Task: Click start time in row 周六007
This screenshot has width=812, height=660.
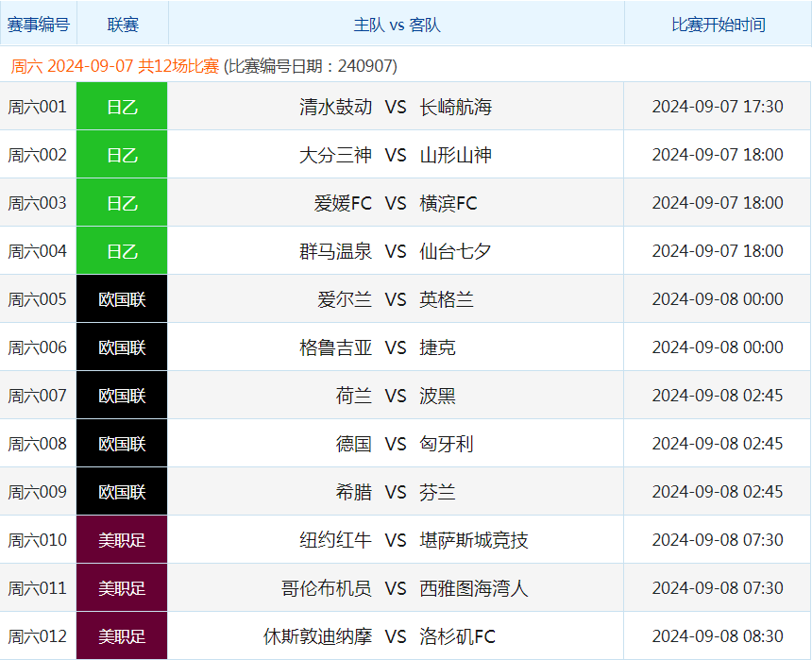Action: tap(718, 396)
